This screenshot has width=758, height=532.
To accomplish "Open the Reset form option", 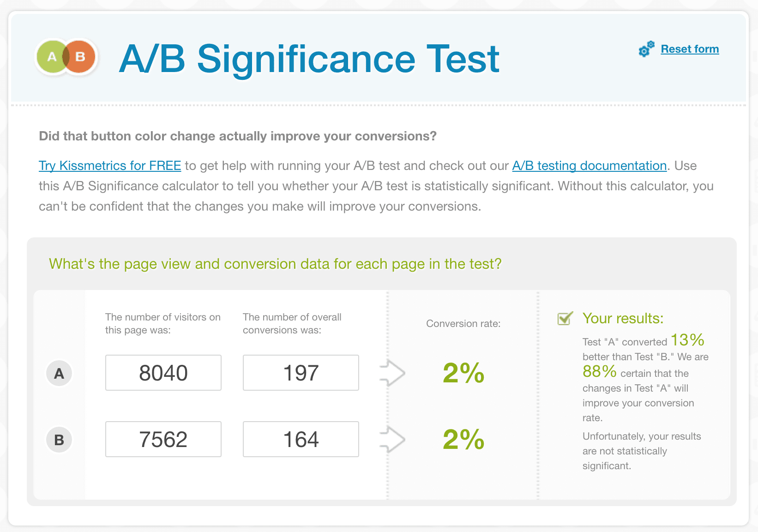I will [x=690, y=49].
